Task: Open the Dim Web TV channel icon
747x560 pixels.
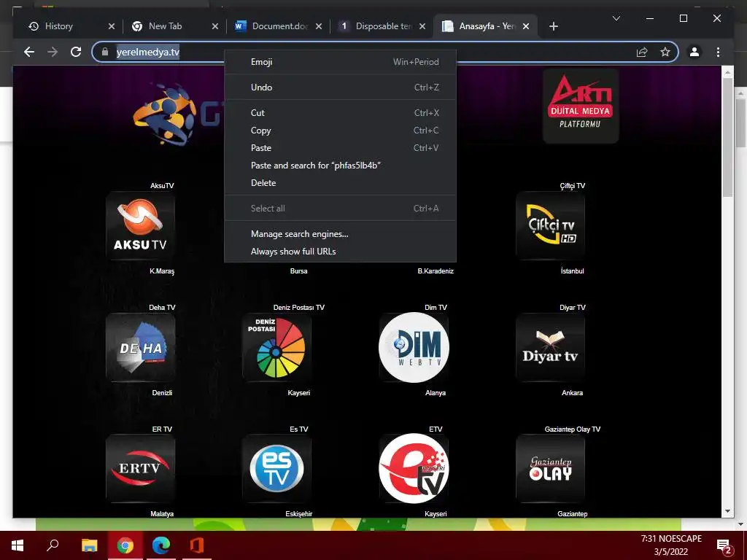Action: click(x=414, y=348)
